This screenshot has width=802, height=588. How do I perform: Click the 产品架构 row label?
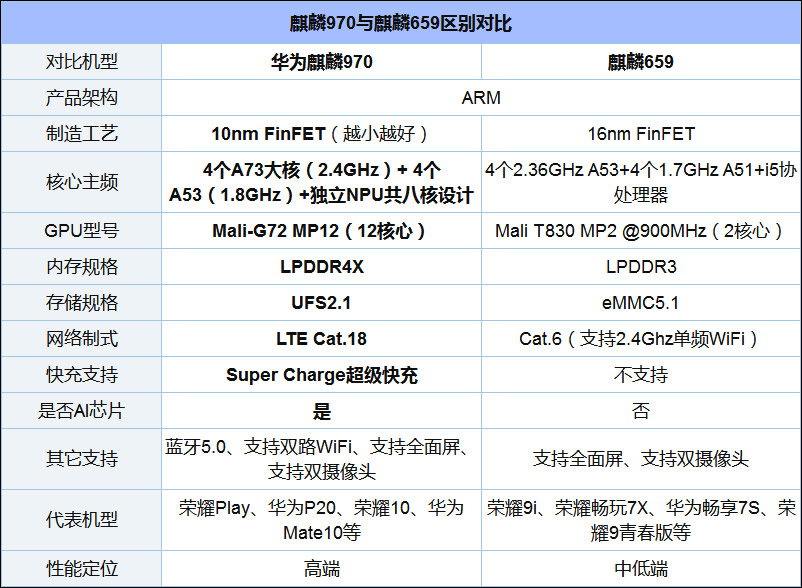tap(81, 96)
